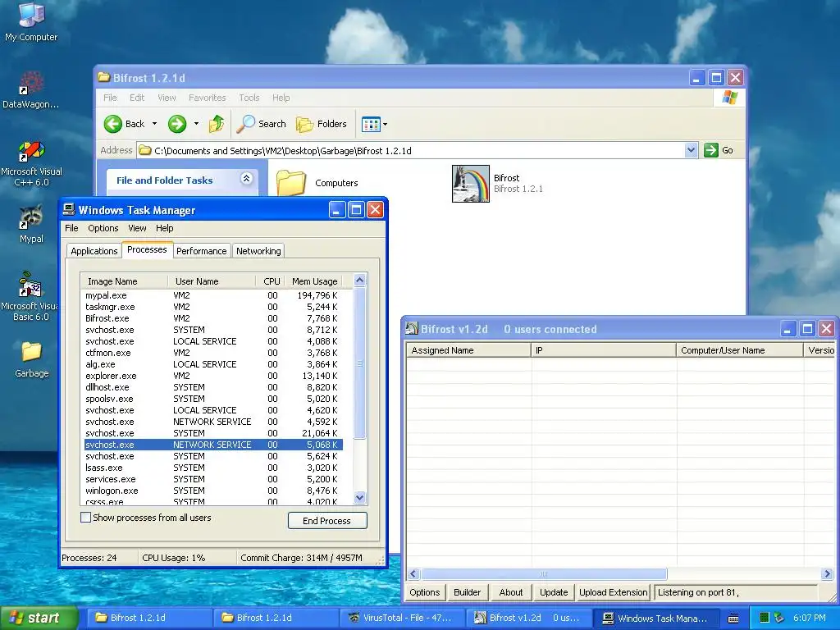
Task: Click Bifrost horizontal scrollbar left arrow
Action: 413,573
